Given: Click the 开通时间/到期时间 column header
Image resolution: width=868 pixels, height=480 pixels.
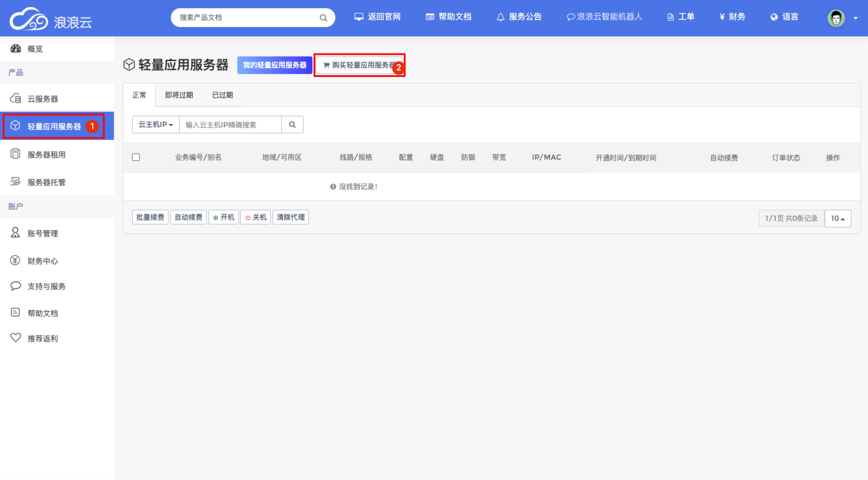Looking at the screenshot, I should point(626,158).
